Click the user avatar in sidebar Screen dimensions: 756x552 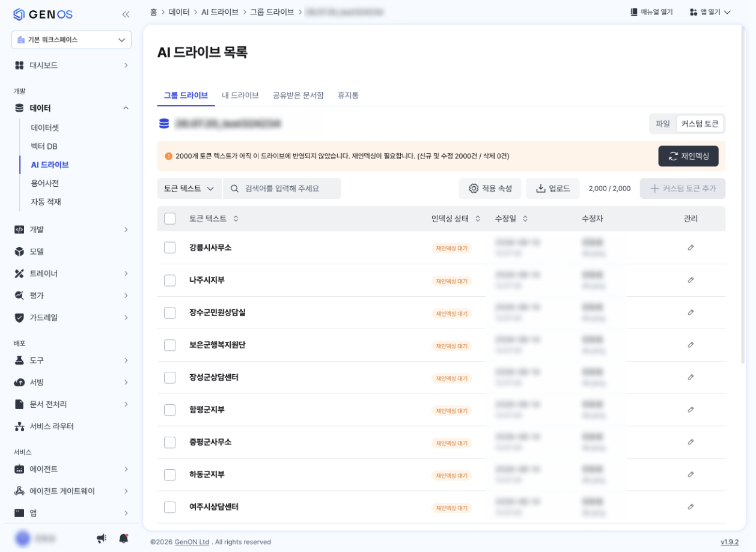pyautogui.click(x=23, y=538)
